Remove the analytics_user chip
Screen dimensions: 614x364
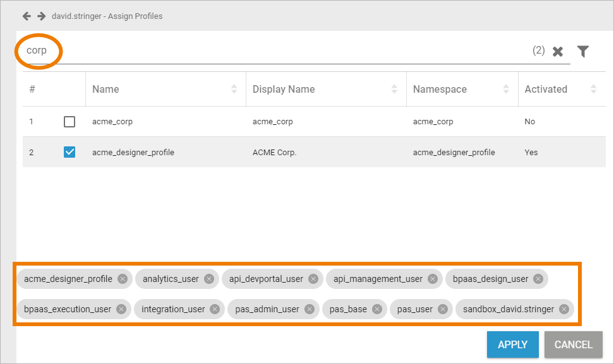point(209,279)
